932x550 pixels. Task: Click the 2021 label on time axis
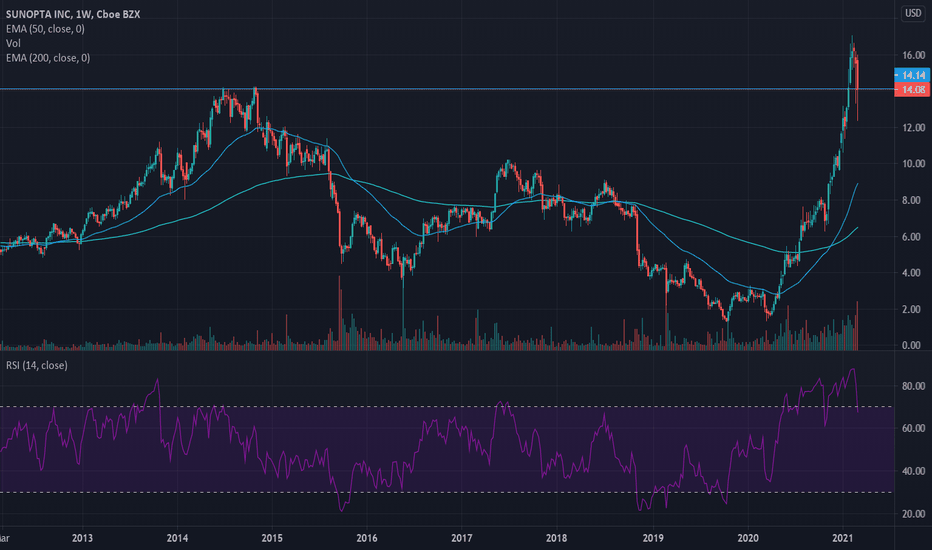pyautogui.click(x=843, y=538)
